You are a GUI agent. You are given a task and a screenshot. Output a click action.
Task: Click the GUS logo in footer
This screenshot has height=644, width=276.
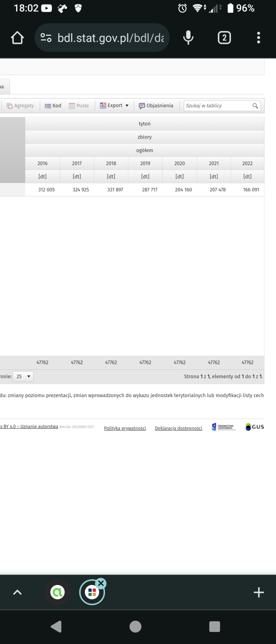255,427
